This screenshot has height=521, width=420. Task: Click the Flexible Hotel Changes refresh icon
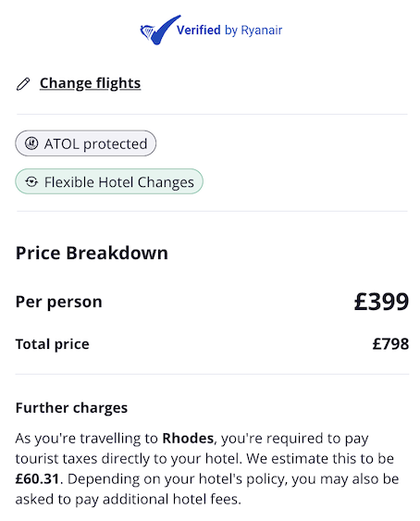(x=31, y=181)
